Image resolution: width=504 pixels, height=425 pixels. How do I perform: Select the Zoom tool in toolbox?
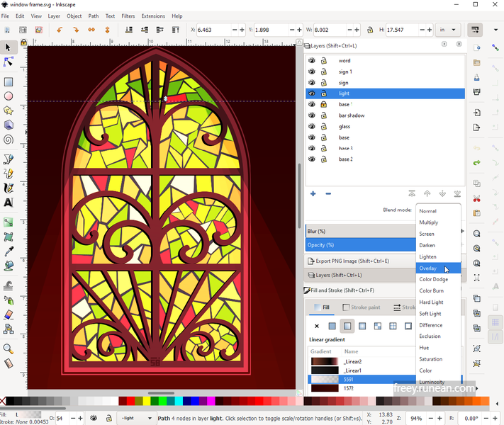tap(9, 348)
